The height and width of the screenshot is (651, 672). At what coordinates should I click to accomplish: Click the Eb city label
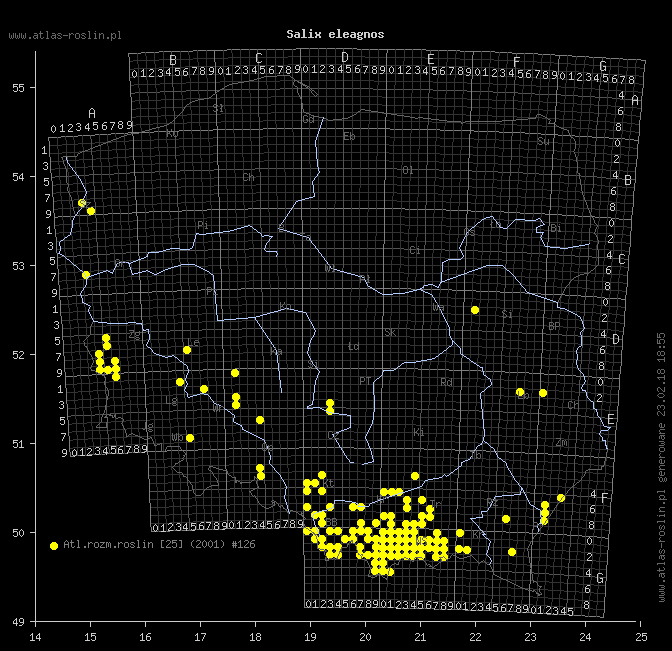click(349, 137)
